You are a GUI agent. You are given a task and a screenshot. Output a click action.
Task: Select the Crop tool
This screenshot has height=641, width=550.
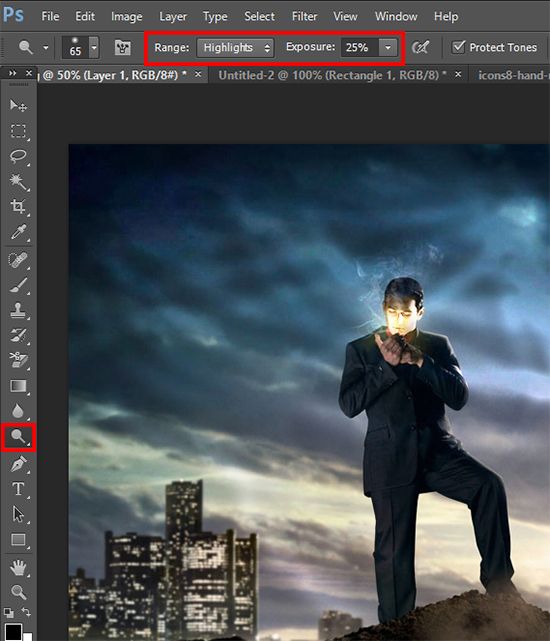pyautogui.click(x=18, y=206)
